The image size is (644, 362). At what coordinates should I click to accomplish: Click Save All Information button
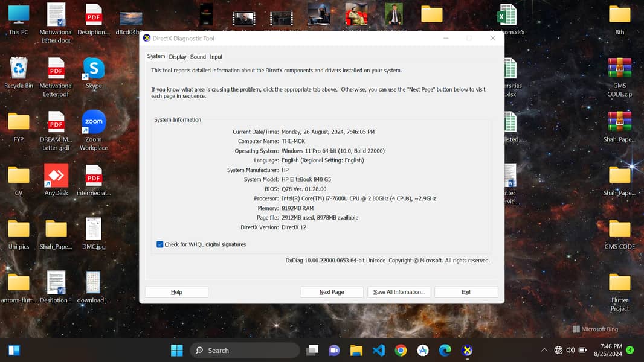click(399, 292)
